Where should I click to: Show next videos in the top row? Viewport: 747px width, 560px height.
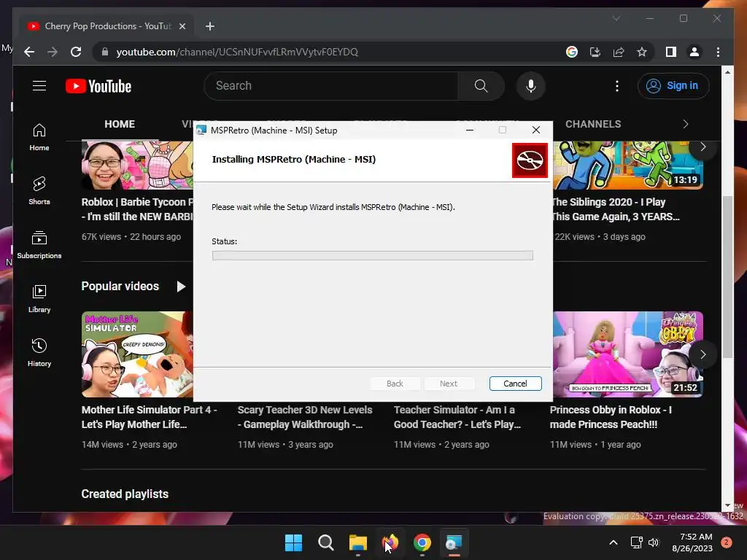point(703,147)
